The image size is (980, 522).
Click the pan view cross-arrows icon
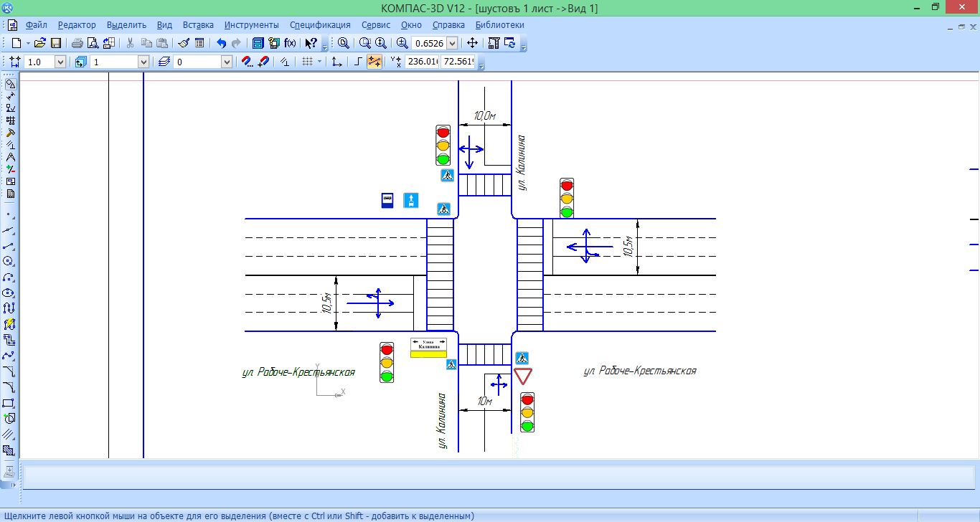[472, 43]
